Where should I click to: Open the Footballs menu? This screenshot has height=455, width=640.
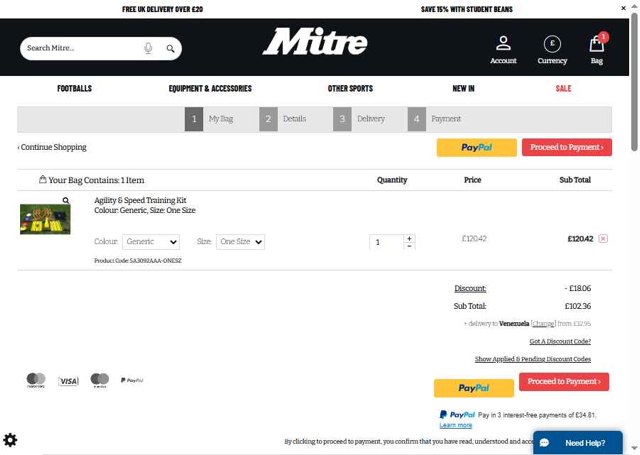74,89
